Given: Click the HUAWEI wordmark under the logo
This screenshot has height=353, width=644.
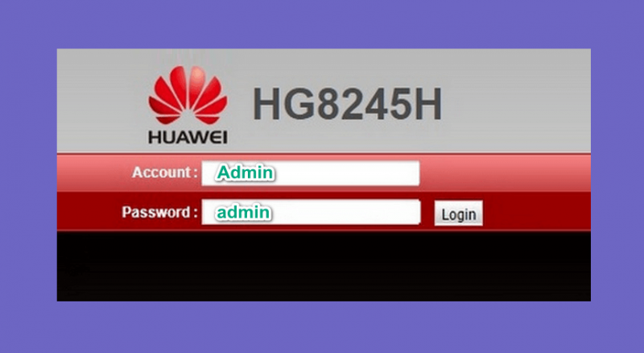Looking at the screenshot, I should (188, 138).
